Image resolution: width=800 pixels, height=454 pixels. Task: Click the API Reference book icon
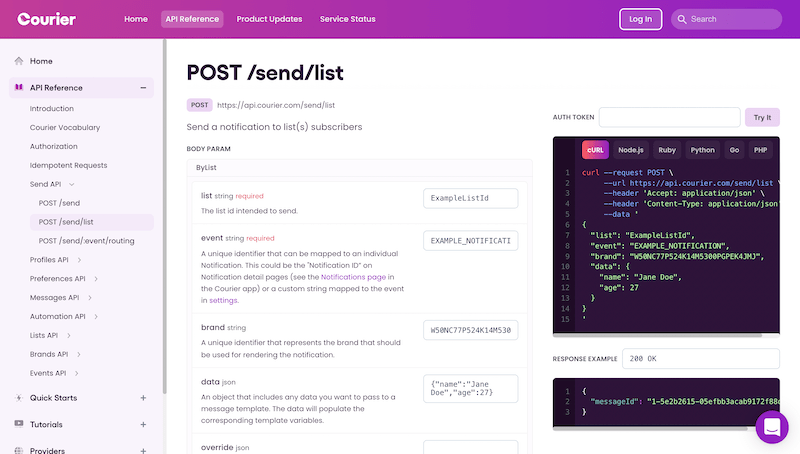tap(19, 88)
